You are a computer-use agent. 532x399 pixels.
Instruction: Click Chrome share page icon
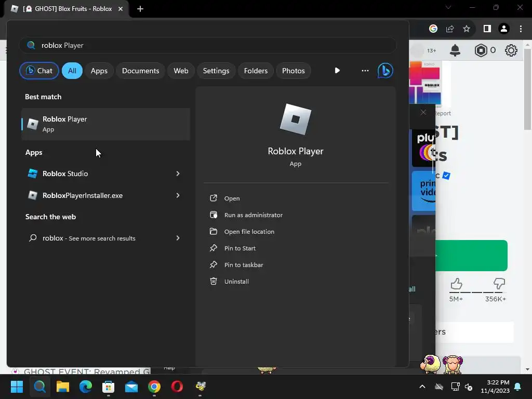coord(450,29)
